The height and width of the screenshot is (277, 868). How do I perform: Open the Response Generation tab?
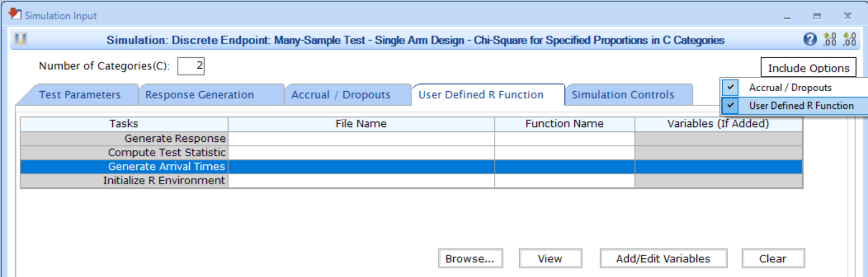pyautogui.click(x=199, y=95)
